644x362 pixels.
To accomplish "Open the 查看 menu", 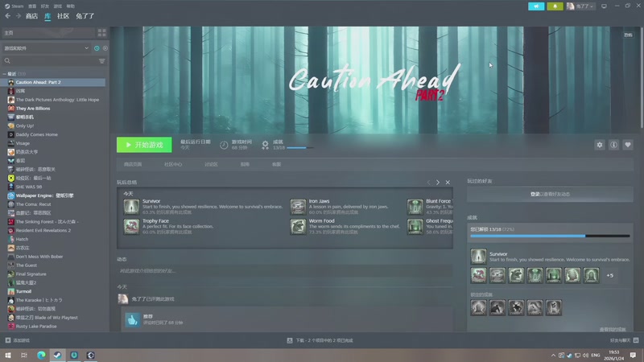I will click(x=32, y=6).
